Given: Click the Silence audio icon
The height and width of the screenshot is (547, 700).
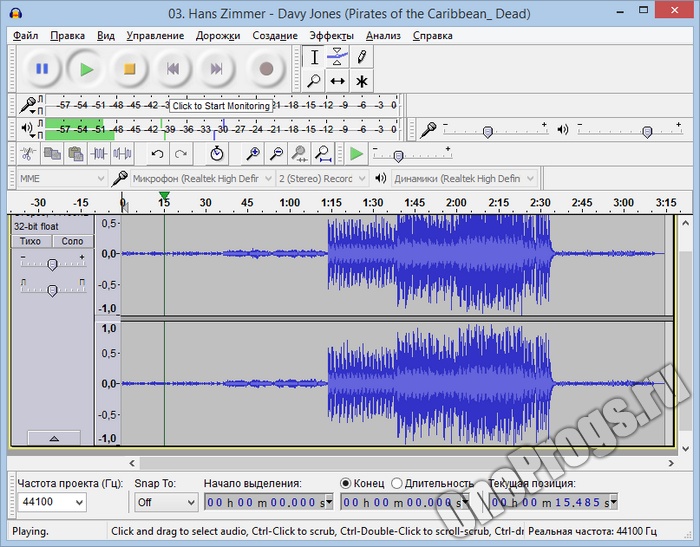Looking at the screenshot, I should click(x=122, y=154).
